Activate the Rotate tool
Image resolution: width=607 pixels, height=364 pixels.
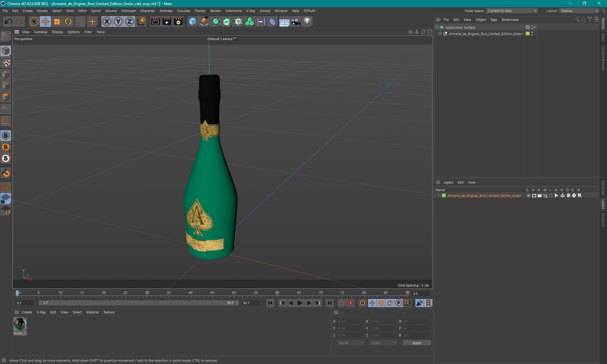(x=68, y=21)
